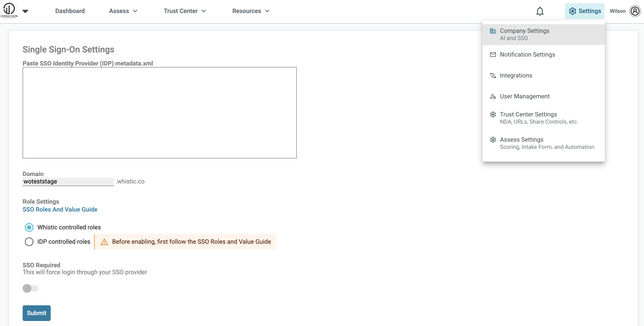This screenshot has width=644, height=326.
Task: Click the Wilson user avatar icon
Action: pyautogui.click(x=635, y=11)
